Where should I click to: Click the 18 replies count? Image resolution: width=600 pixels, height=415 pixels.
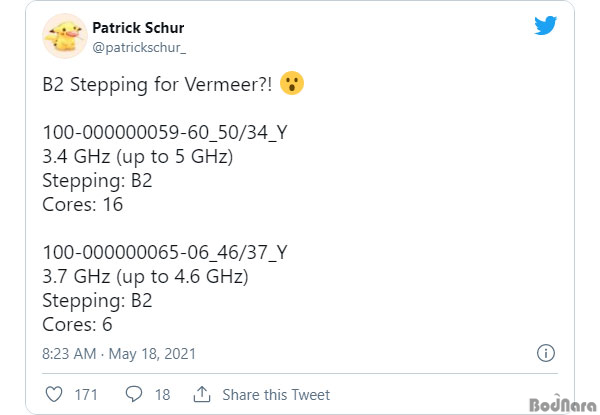[x=163, y=395]
